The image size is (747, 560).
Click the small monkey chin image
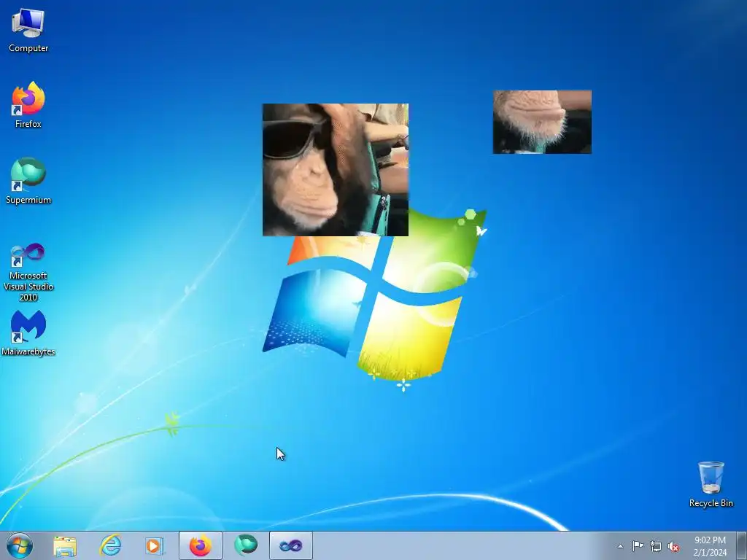click(x=542, y=122)
